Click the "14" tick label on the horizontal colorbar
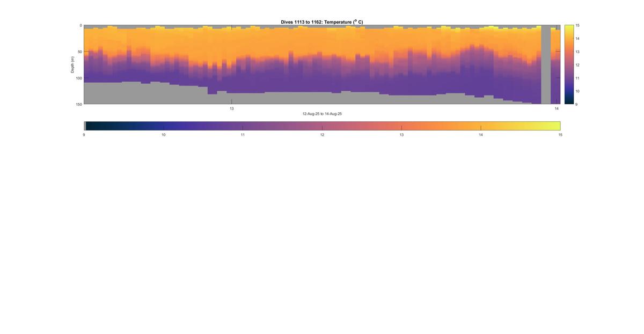644x334 pixels. [x=481, y=135]
